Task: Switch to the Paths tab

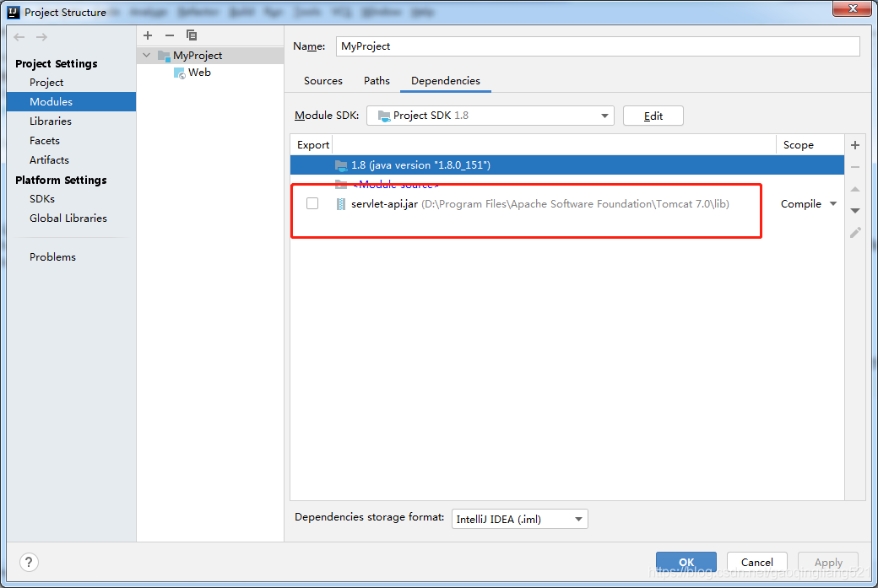Action: coord(377,80)
